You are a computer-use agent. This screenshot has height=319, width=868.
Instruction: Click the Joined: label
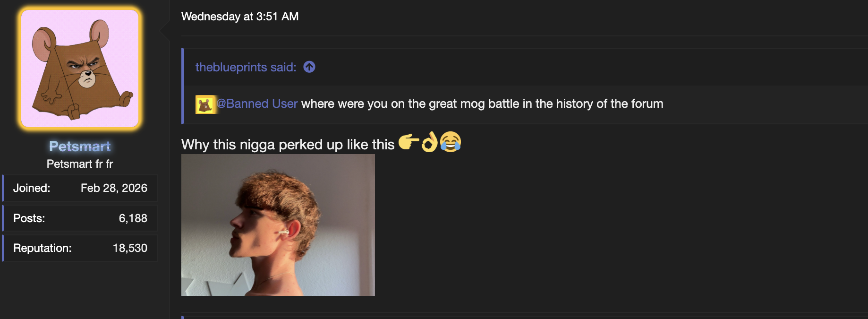tap(32, 188)
